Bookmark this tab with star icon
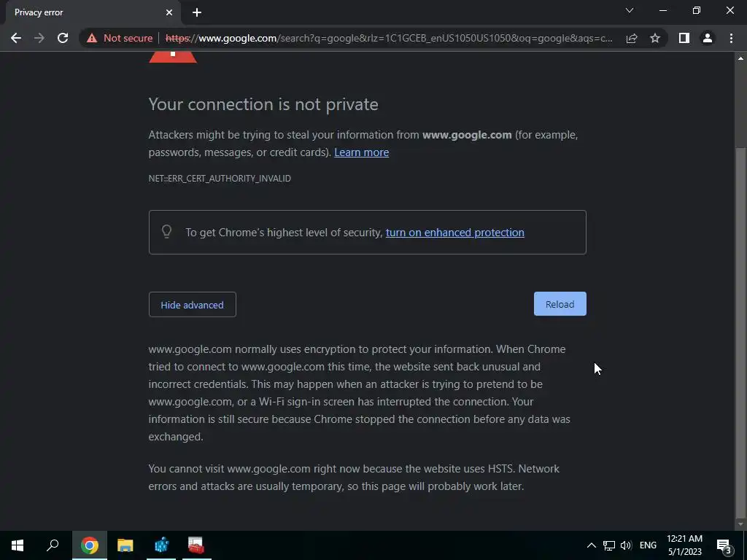The image size is (747, 560). [x=655, y=38]
